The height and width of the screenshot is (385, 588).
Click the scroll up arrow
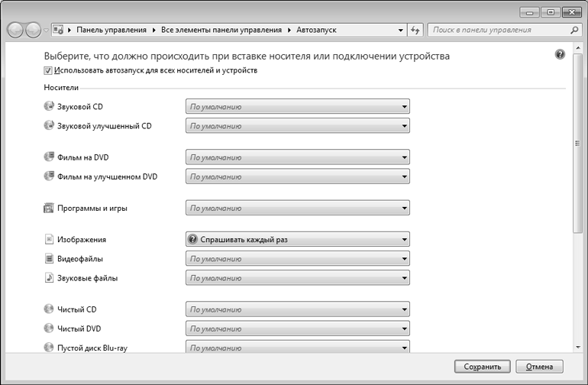(x=577, y=47)
